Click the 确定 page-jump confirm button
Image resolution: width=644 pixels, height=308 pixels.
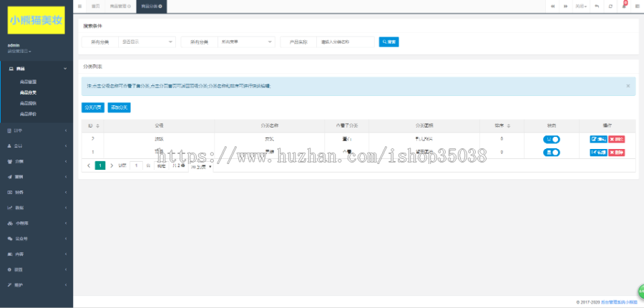tap(161, 165)
